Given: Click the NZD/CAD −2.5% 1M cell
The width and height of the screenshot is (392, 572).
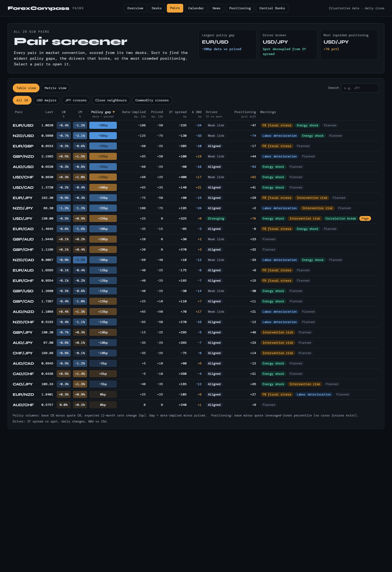Looking at the screenshot, I should pos(80,260).
